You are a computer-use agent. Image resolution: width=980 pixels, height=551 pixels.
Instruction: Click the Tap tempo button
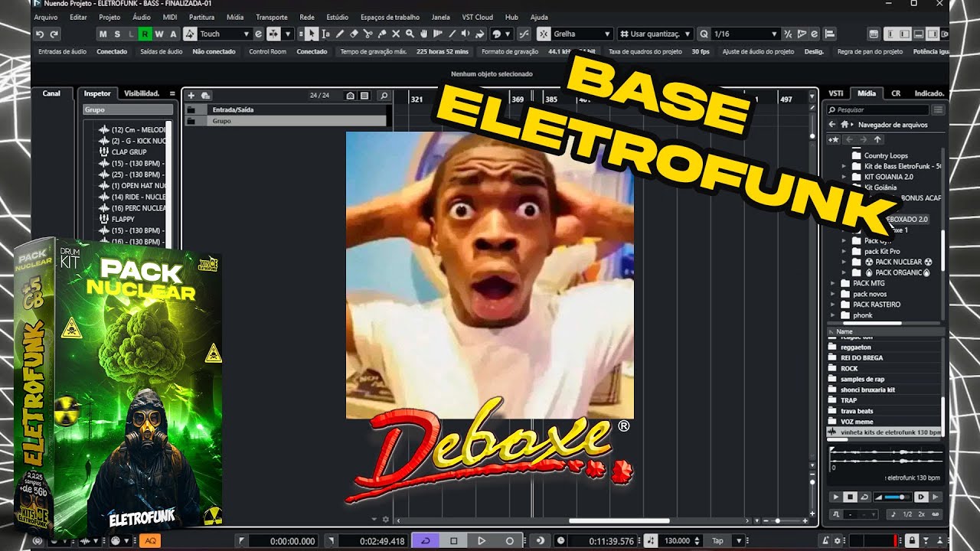tap(718, 541)
